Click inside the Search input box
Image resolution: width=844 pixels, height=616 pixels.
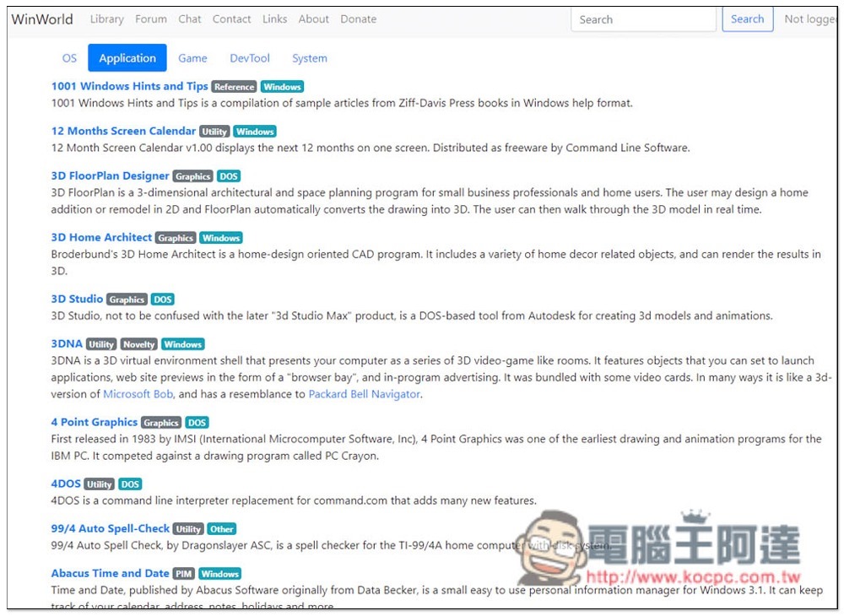coord(643,19)
